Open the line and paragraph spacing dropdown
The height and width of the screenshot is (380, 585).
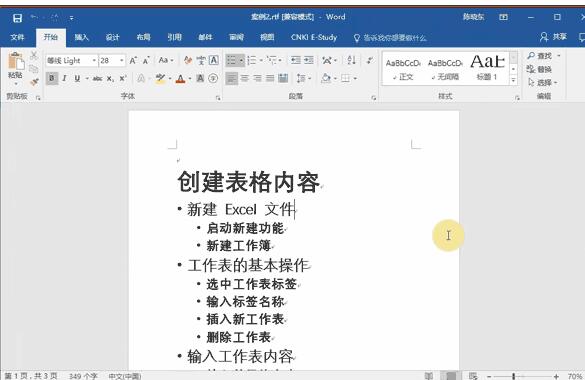(x=304, y=78)
